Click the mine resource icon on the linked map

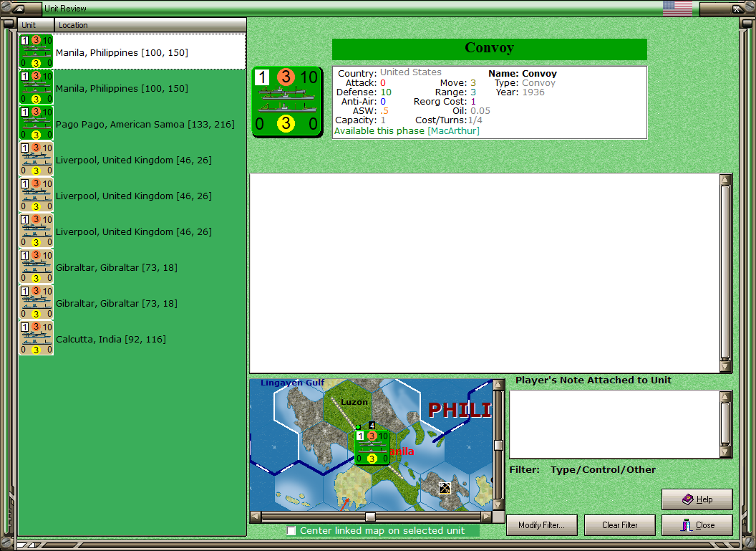(445, 488)
